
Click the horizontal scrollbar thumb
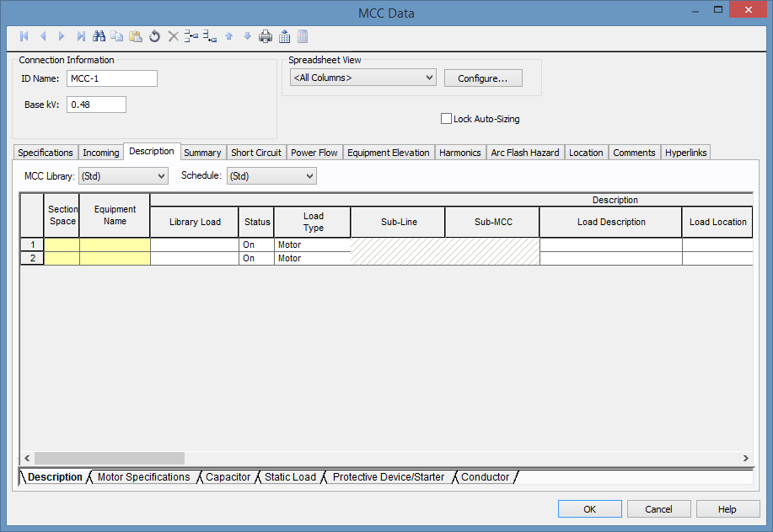point(110,458)
